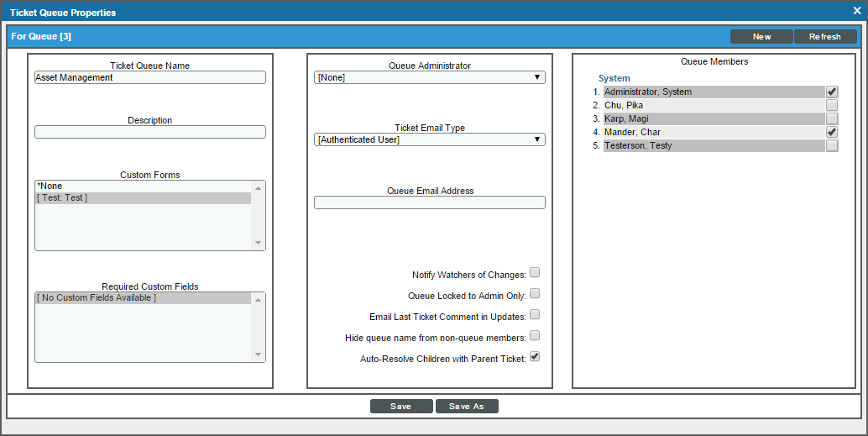868x436 pixels.
Task: Uncheck Auto-Resolve Children with Parent Ticket
Action: [x=535, y=357]
